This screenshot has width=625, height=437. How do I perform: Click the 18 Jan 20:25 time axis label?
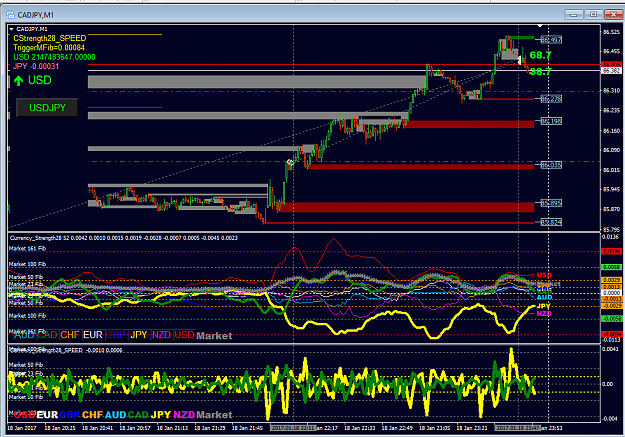(60, 428)
